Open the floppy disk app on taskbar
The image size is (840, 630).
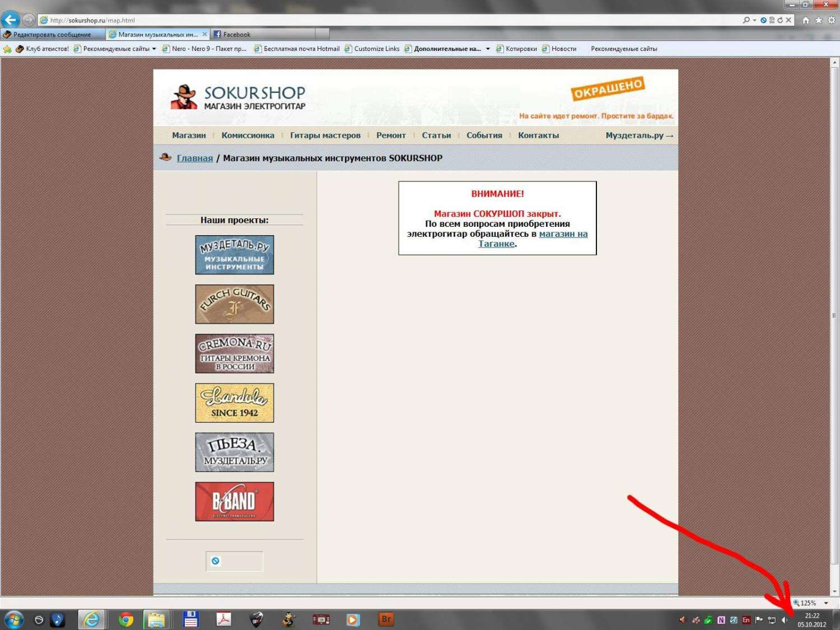191,619
